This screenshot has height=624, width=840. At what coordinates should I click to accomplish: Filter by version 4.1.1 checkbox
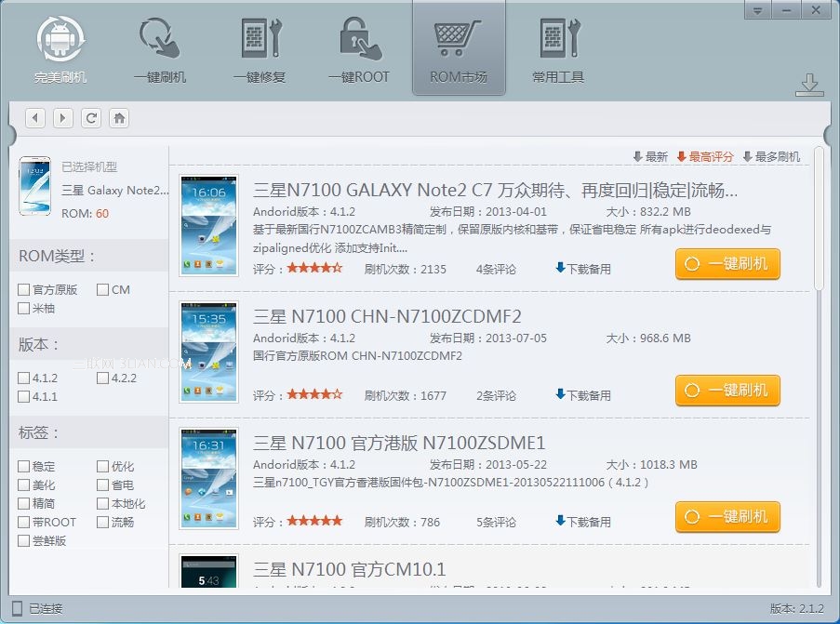point(23,396)
